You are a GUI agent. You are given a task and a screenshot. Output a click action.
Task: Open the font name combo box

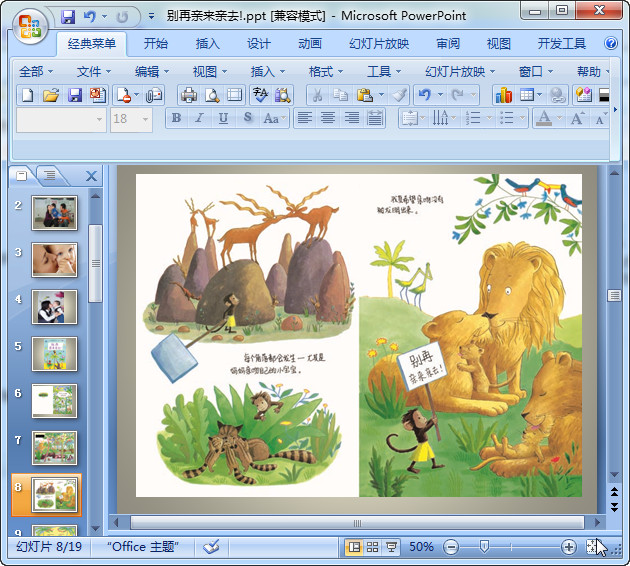[61, 119]
